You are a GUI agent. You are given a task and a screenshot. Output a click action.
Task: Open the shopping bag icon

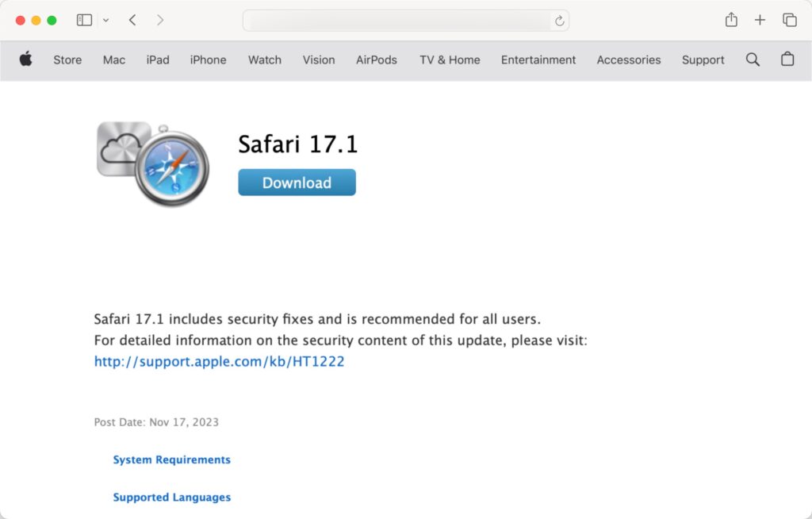787,59
